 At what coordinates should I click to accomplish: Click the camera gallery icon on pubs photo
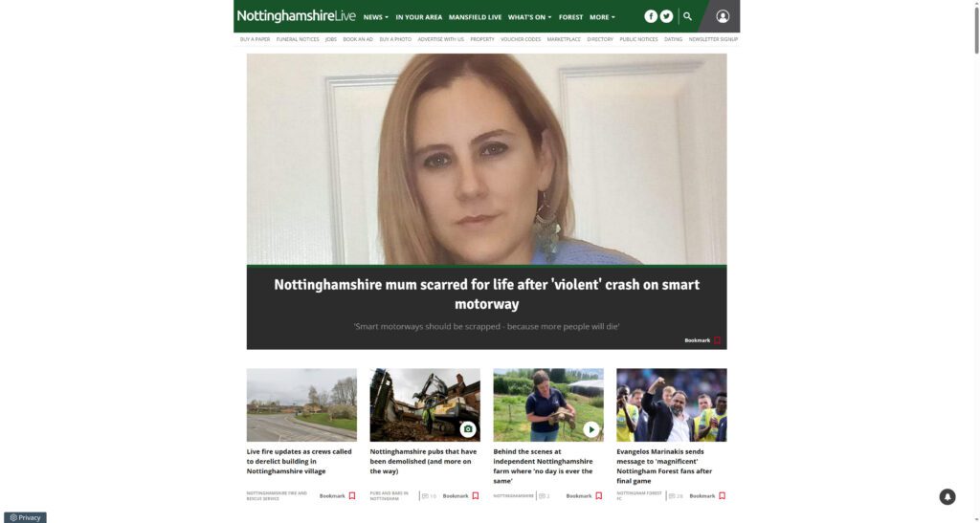point(468,429)
